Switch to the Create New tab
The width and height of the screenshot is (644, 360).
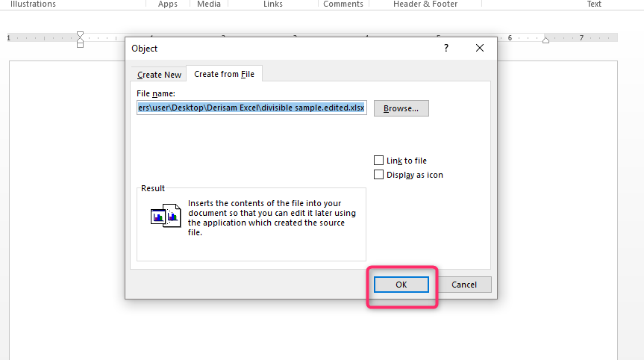pyautogui.click(x=160, y=75)
